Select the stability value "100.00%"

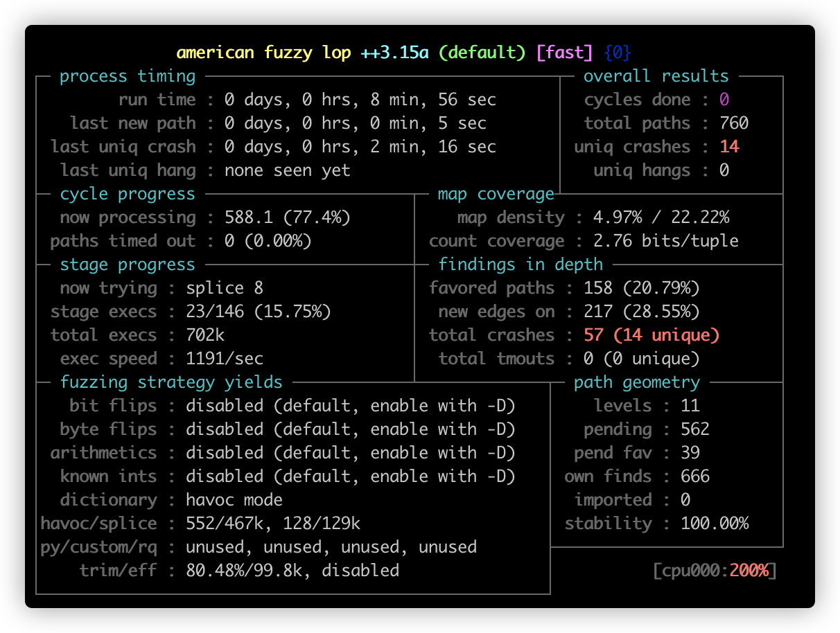pyautogui.click(x=715, y=524)
